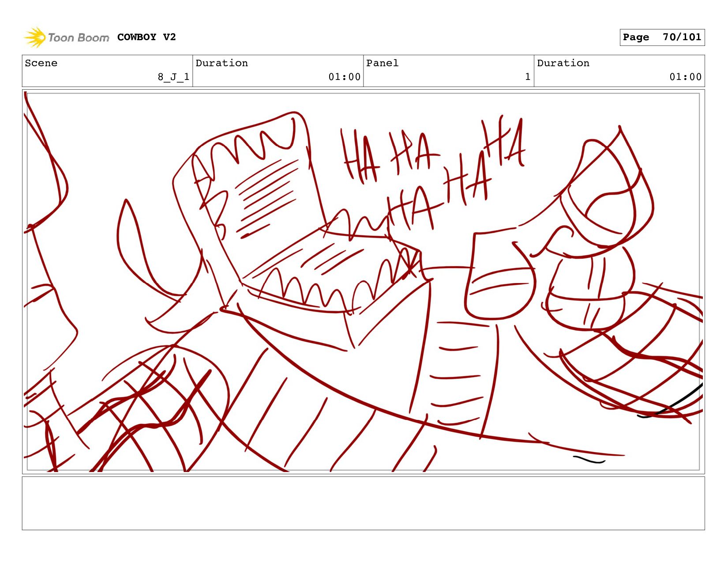Open the red storyboard sketch panel
Viewport: 728px width, 563px height.
[364, 282]
